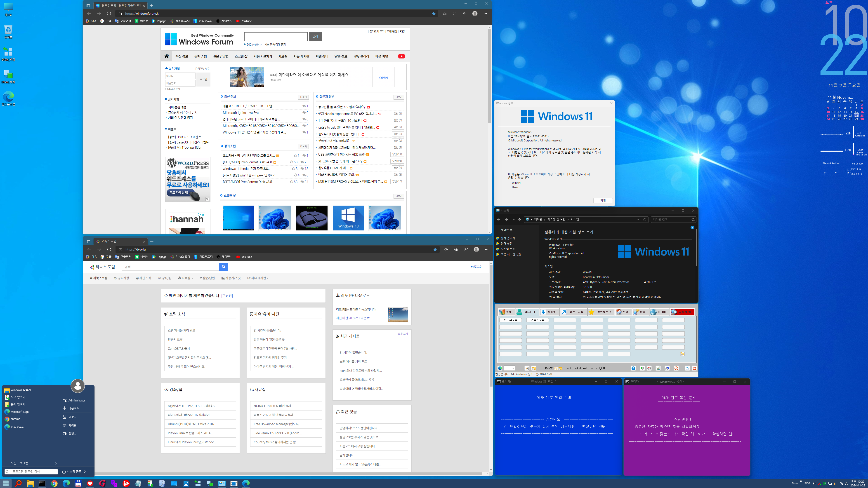The image size is (868, 488).
Task: Click 최신 버전 v0.8-rc1 다운로드 link
Action: (354, 318)
